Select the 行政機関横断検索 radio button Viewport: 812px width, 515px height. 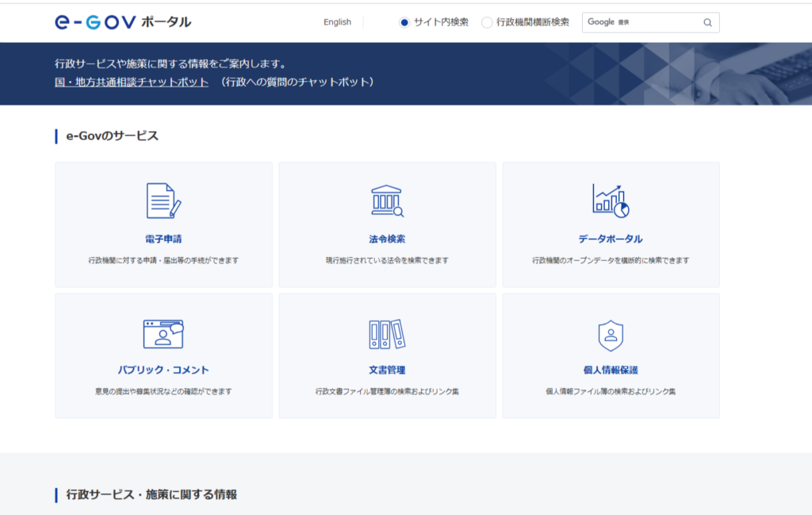click(487, 22)
